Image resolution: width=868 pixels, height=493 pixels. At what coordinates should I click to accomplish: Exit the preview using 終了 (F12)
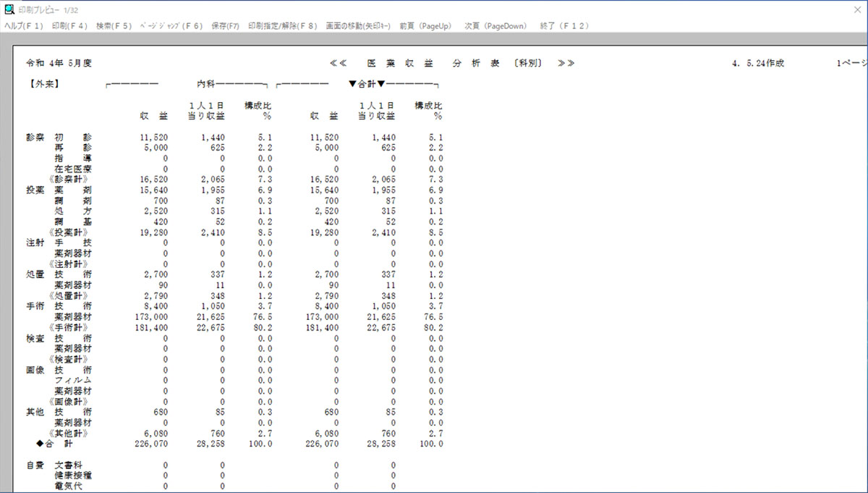tap(564, 26)
